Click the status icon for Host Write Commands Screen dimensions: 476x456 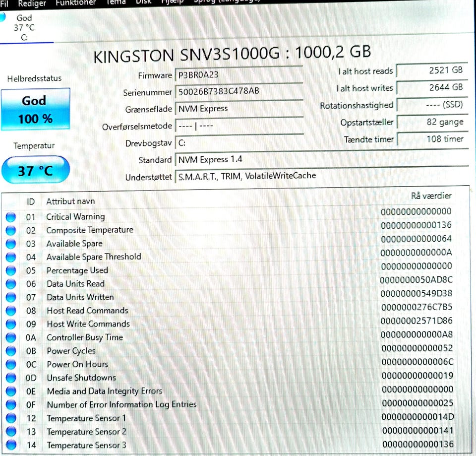tap(10, 324)
